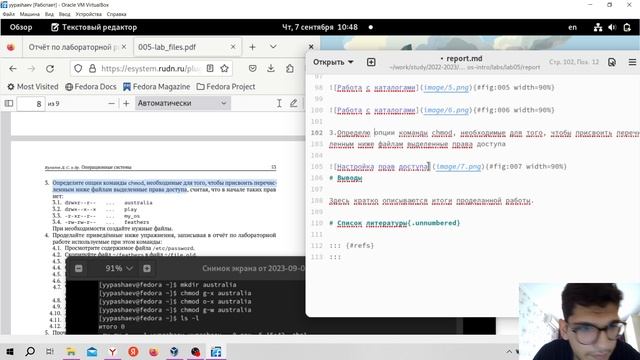Close the Отчёт по лабораторной tab

point(124,47)
